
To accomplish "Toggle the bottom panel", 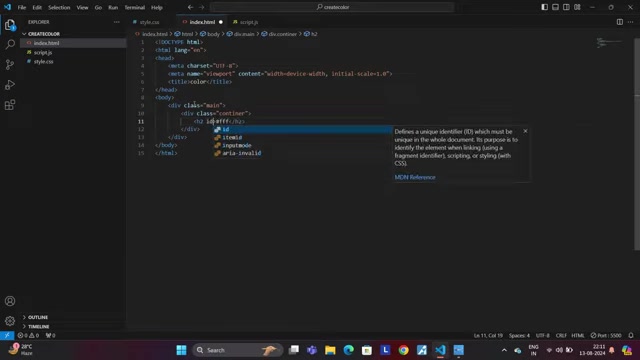I will coord(556,7).
